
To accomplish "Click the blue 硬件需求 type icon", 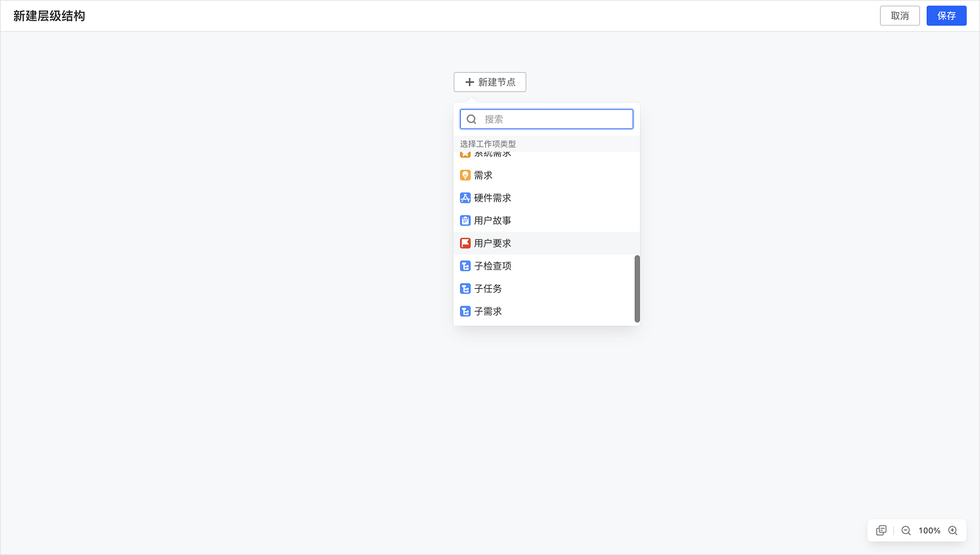I will [x=465, y=197].
